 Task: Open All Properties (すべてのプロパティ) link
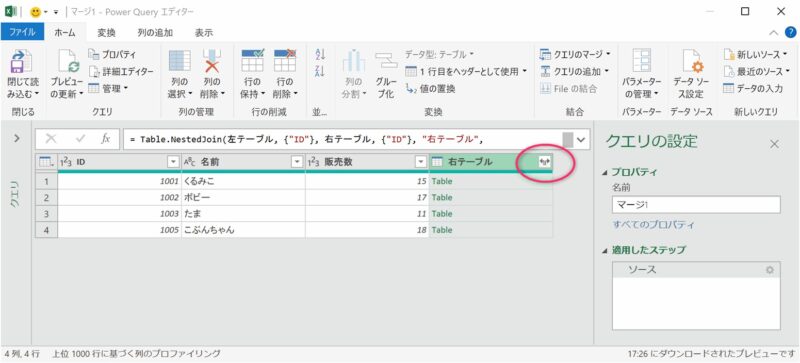[x=653, y=225]
